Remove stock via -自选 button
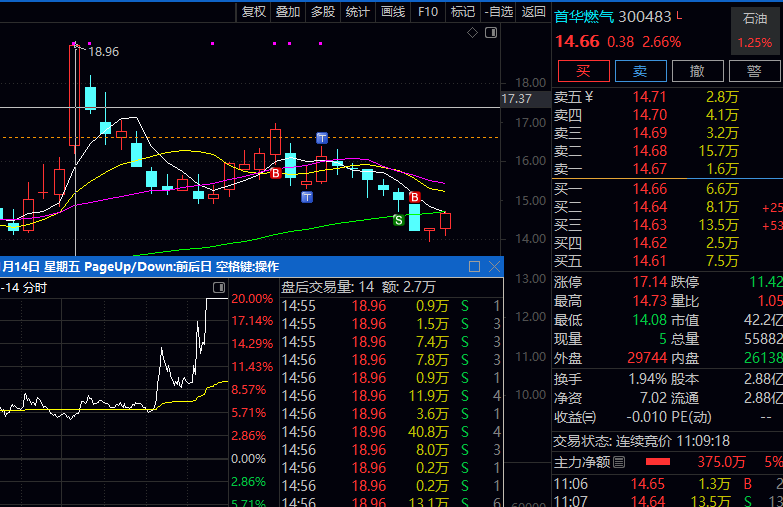 [498, 11]
